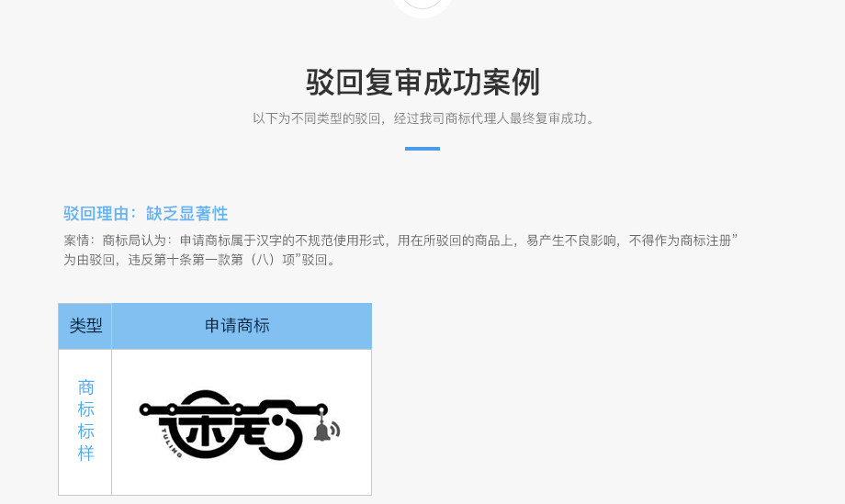Click the small TULING text on the logo
Viewport: 845px width, 504px height.
(172, 443)
